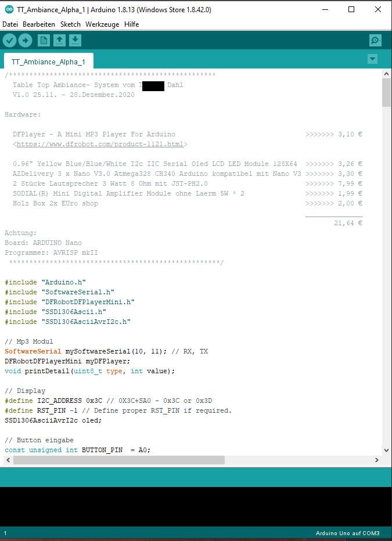Click the '#include "SSD1306Ascii.h"' line

[x=55, y=312]
